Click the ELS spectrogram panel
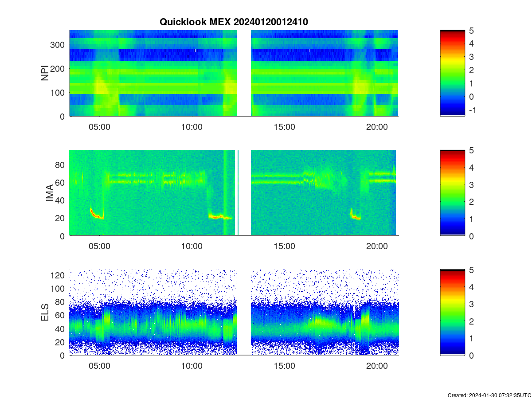Image resolution: width=532 pixels, height=399 pixels. pos(234,312)
